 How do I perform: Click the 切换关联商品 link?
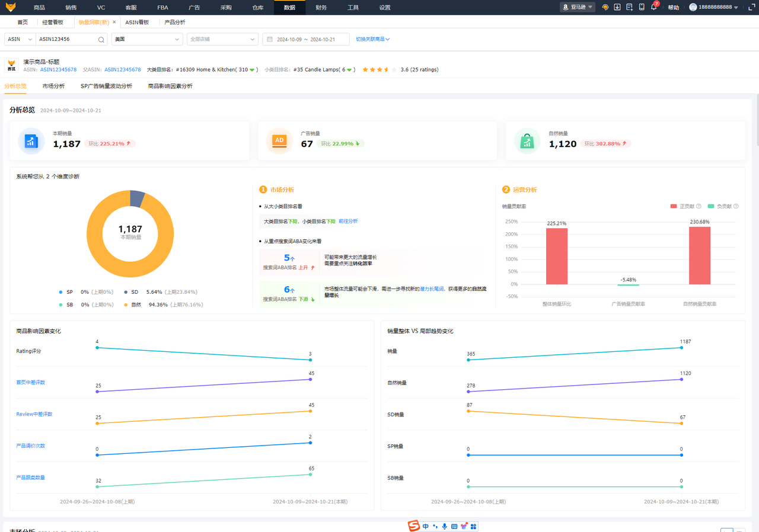click(x=372, y=39)
